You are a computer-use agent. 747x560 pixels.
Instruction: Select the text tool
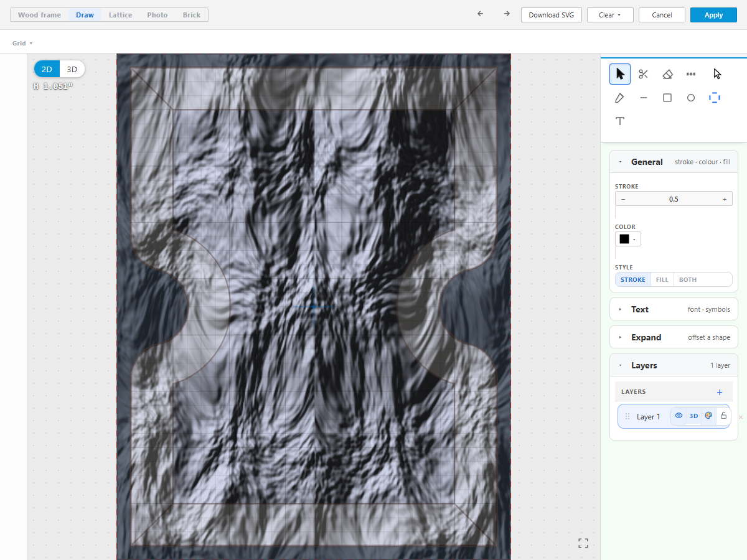[620, 121]
